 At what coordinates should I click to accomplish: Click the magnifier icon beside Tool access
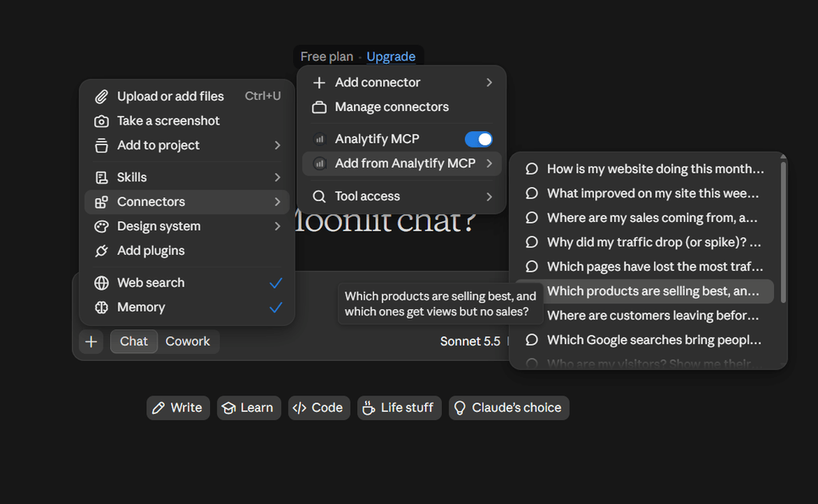(x=320, y=196)
